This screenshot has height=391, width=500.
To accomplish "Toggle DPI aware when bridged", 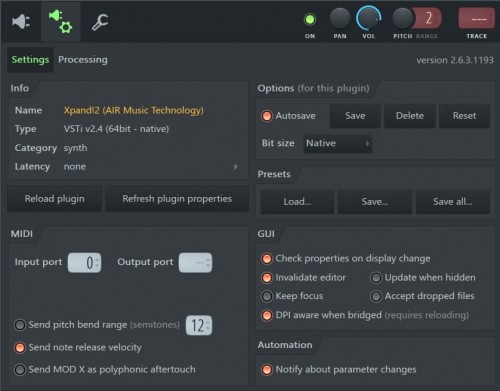I will point(267,315).
